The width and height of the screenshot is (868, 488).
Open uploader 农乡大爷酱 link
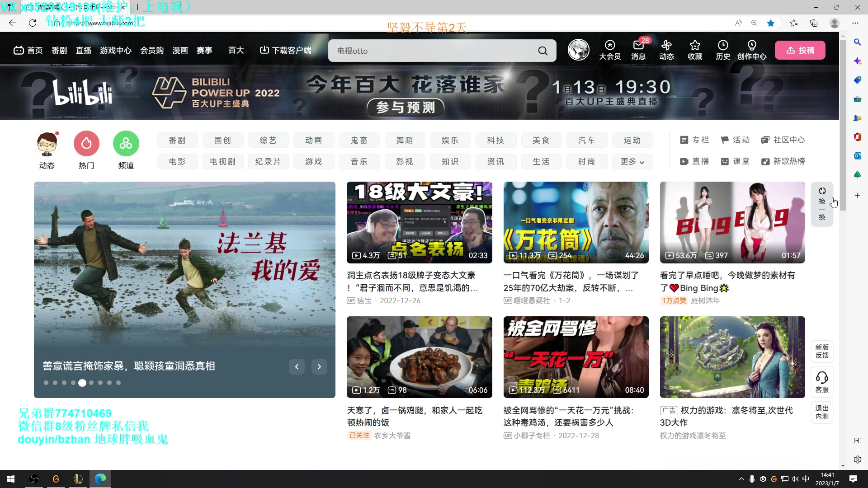(x=392, y=436)
